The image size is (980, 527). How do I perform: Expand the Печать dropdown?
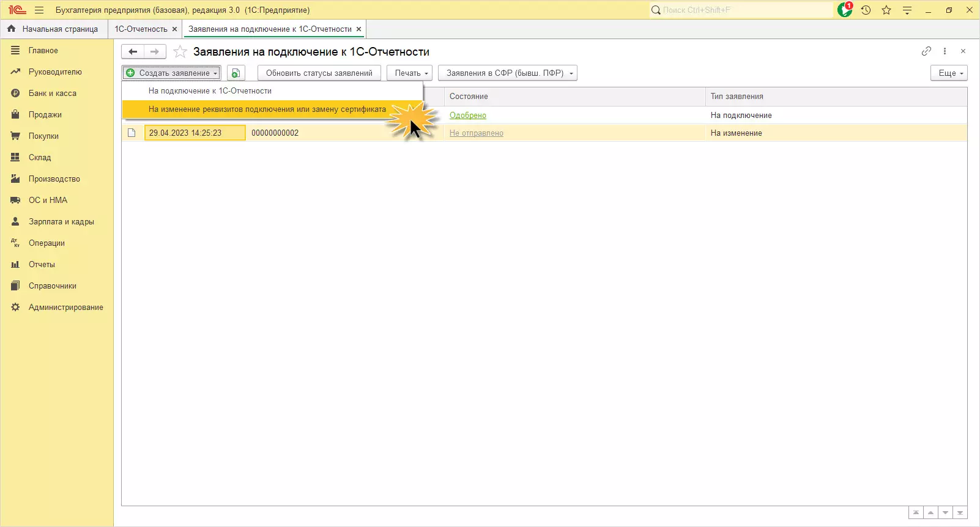410,73
